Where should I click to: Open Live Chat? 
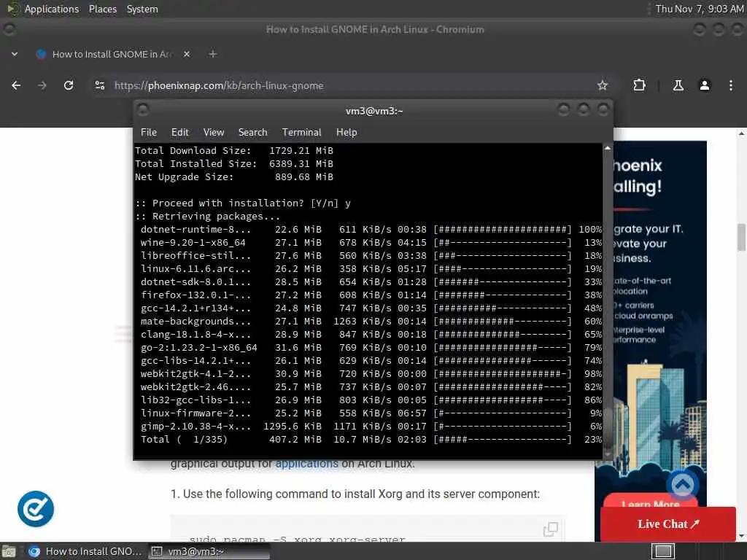(668, 524)
